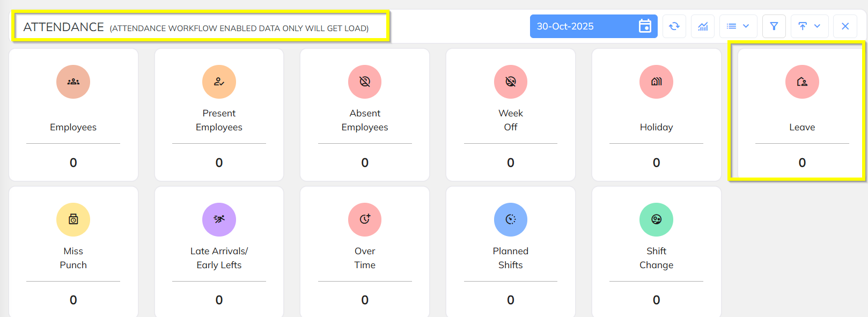868x317 pixels.
Task: Click the Late Arrivals/Early Lefts icon
Action: [219, 219]
